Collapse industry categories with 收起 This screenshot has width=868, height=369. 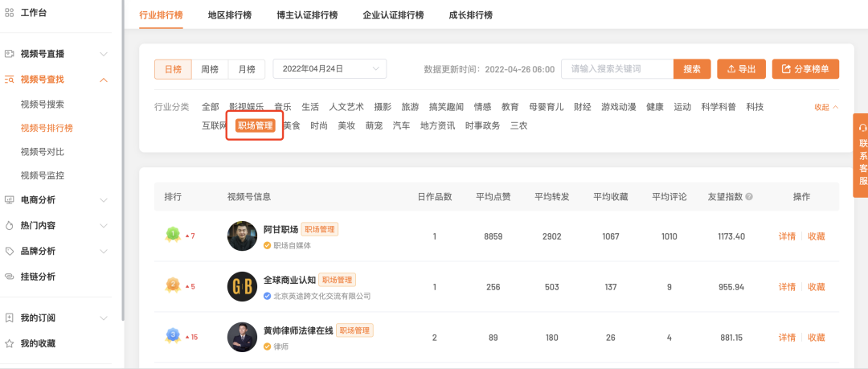click(x=826, y=107)
